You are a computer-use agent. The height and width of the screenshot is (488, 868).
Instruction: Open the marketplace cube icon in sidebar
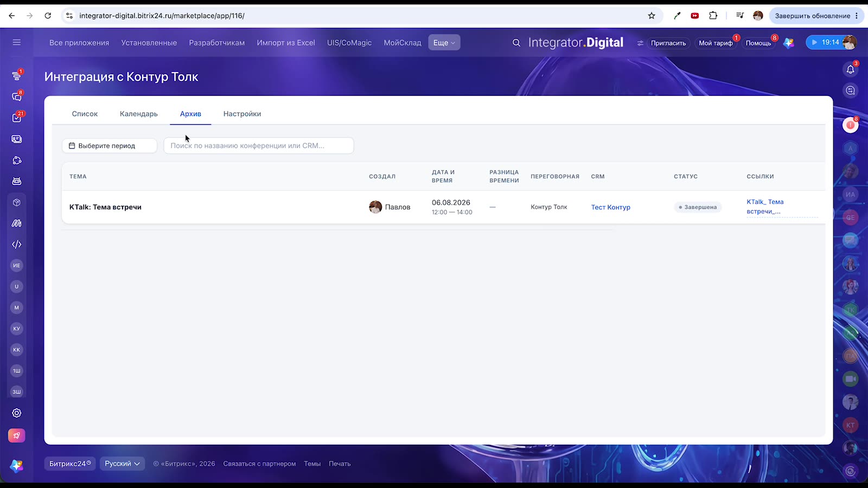click(x=17, y=202)
